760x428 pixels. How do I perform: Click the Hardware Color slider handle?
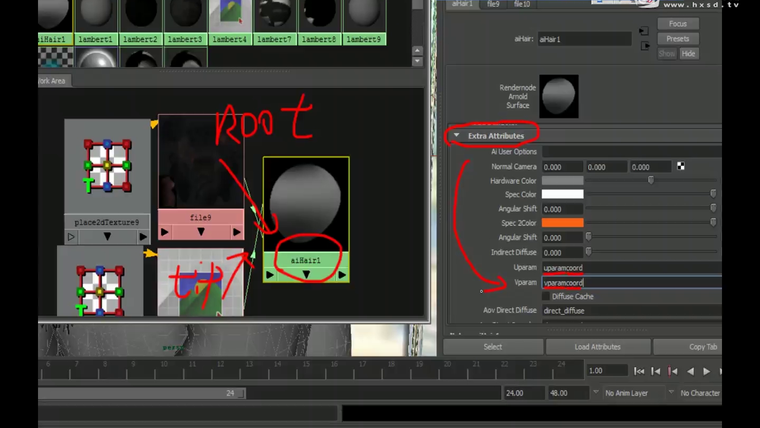652,180
